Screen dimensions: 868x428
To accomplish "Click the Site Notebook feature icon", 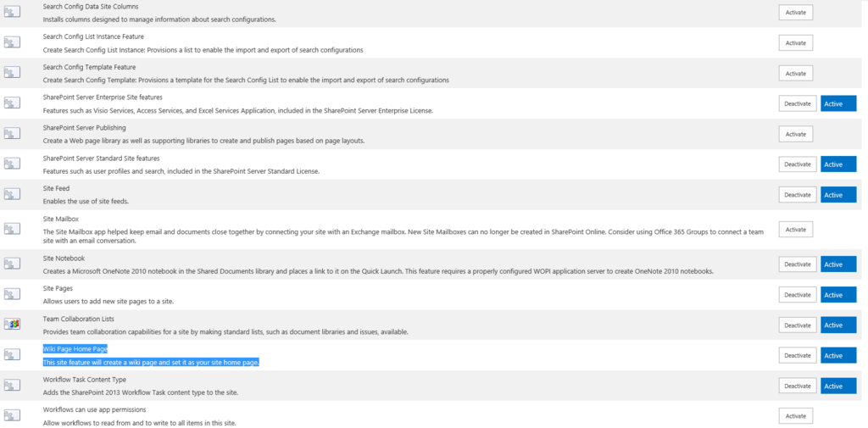I will (12, 264).
